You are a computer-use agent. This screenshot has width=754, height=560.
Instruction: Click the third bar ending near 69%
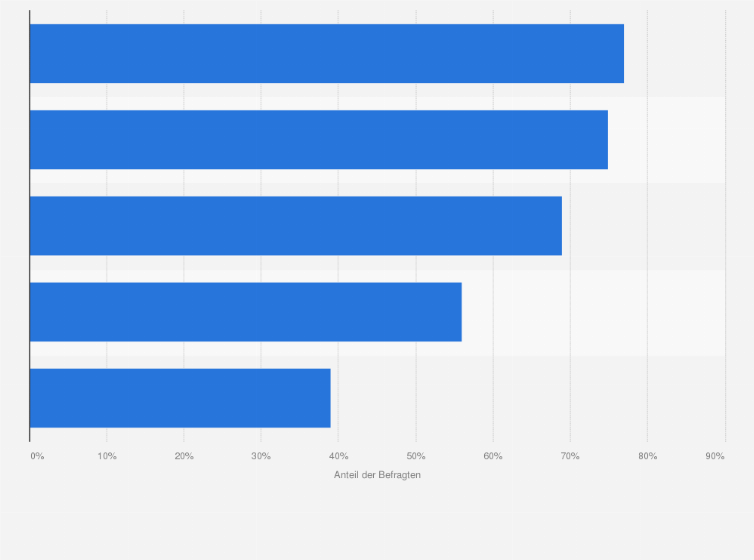coord(296,225)
